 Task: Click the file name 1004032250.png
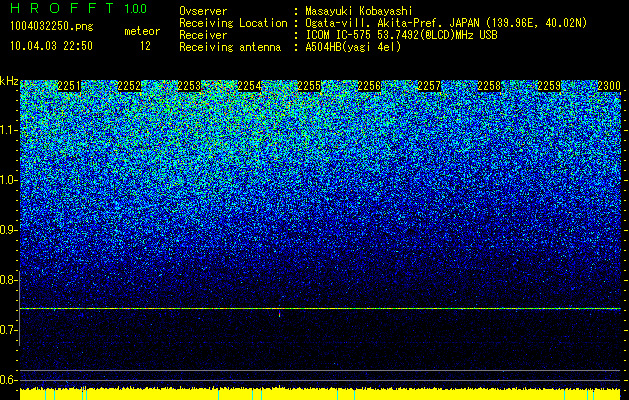(52, 27)
